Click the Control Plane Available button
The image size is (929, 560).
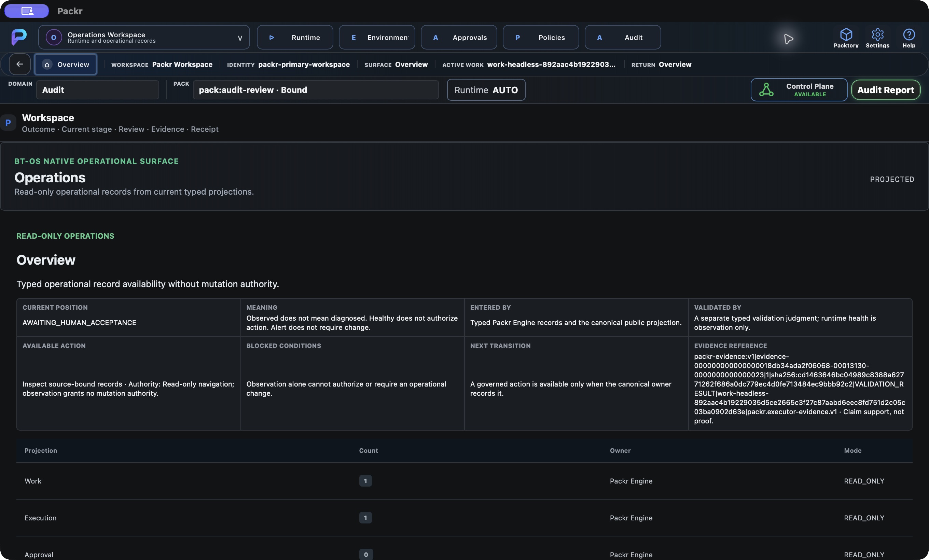799,90
